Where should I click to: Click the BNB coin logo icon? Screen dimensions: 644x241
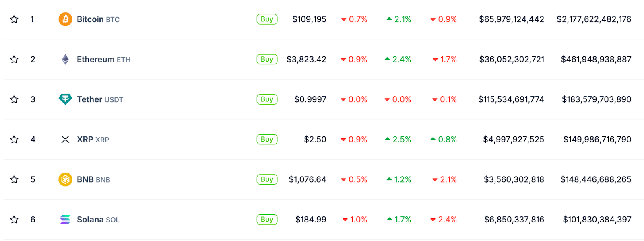pyautogui.click(x=65, y=179)
